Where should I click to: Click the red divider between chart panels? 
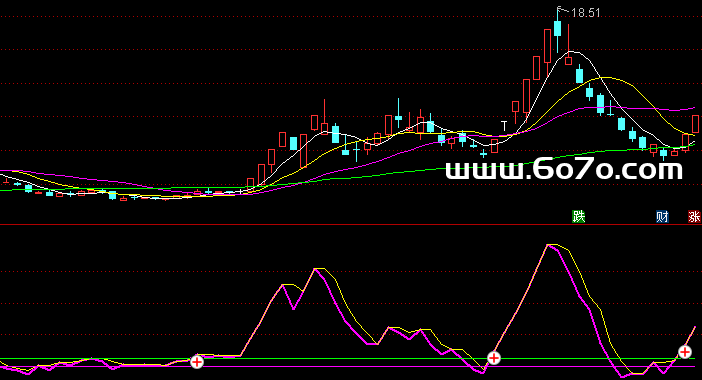click(351, 225)
